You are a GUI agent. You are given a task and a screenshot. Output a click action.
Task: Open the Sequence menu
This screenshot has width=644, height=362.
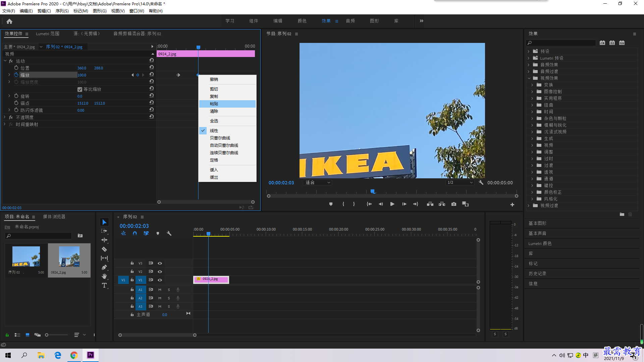62,11
